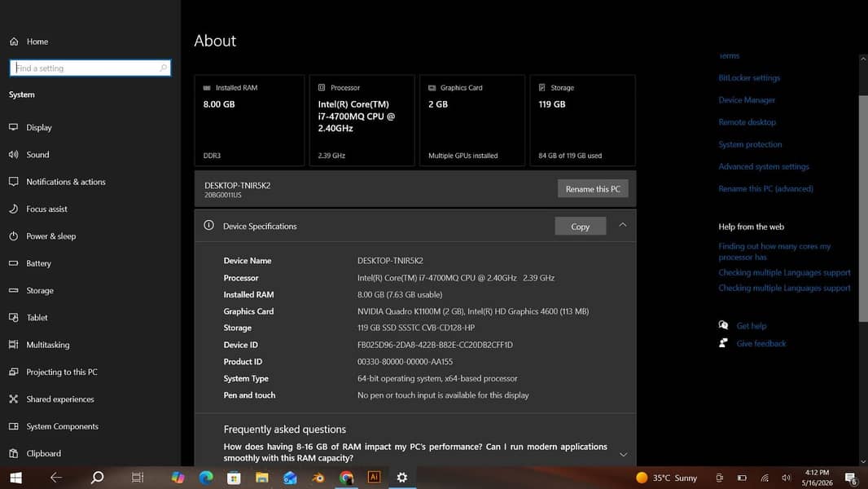
Task: Click the Device Specifications info icon
Action: pyautogui.click(x=208, y=226)
